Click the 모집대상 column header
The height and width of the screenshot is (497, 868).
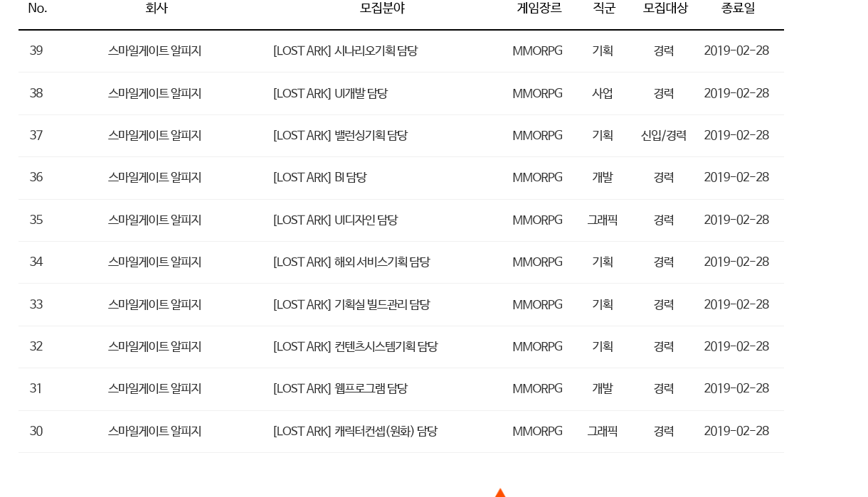click(x=665, y=9)
